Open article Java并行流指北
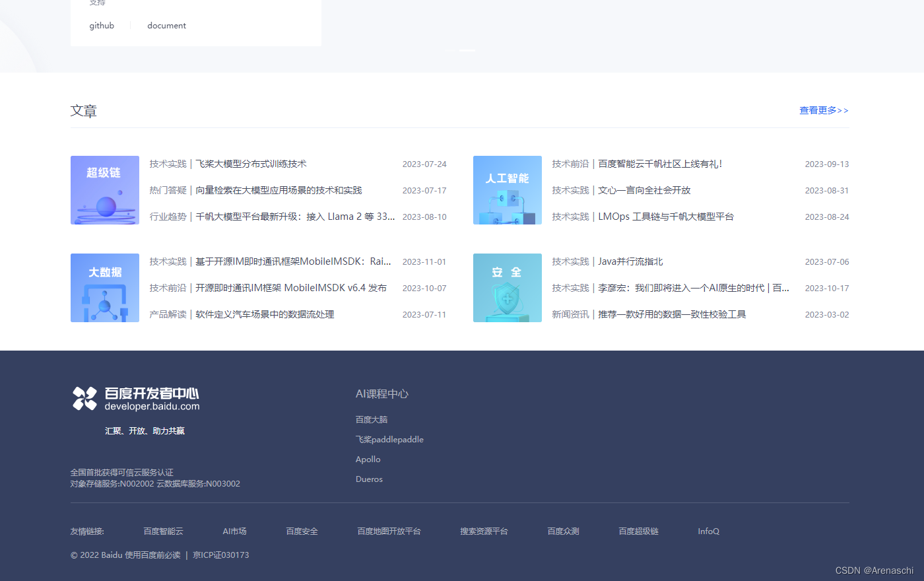924x581 pixels. tap(630, 261)
